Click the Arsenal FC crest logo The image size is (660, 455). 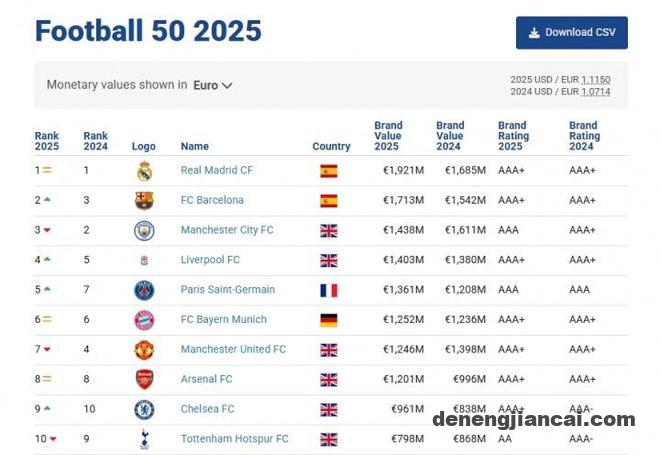point(144,380)
